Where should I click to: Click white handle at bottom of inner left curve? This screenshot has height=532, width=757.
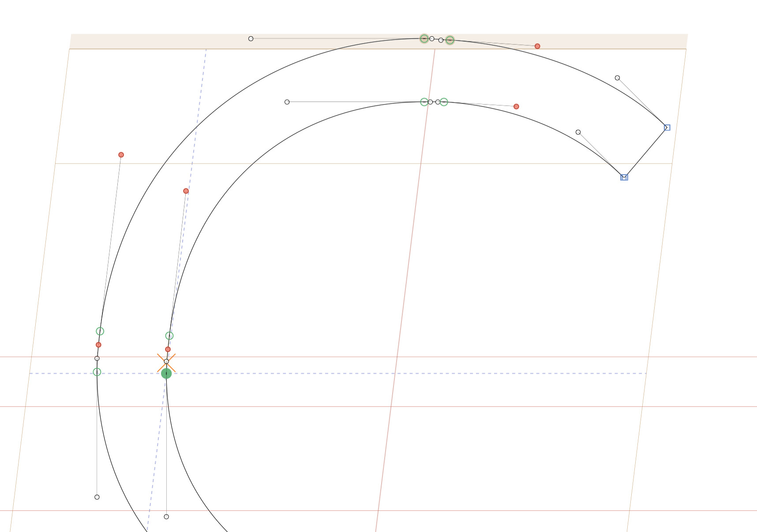pos(166,517)
